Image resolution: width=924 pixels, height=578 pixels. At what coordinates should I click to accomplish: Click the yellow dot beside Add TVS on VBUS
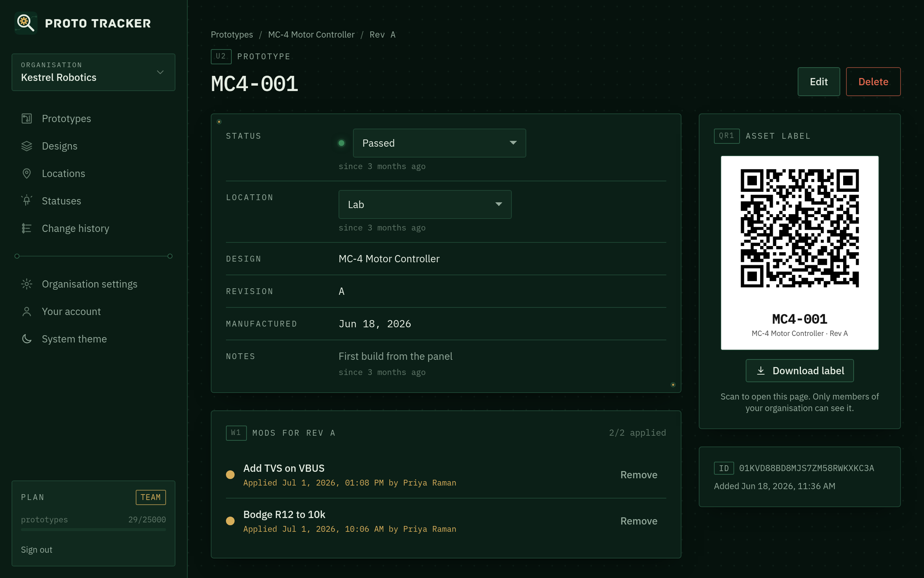[230, 475]
